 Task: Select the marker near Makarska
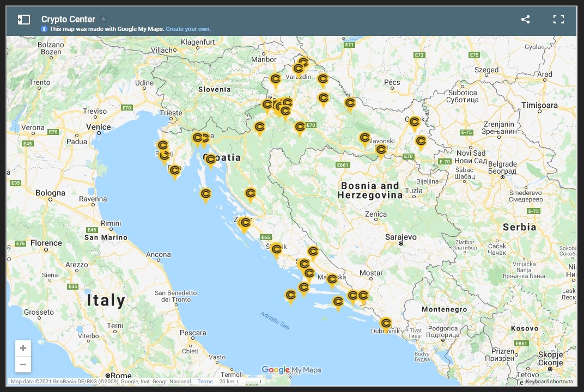(332, 280)
